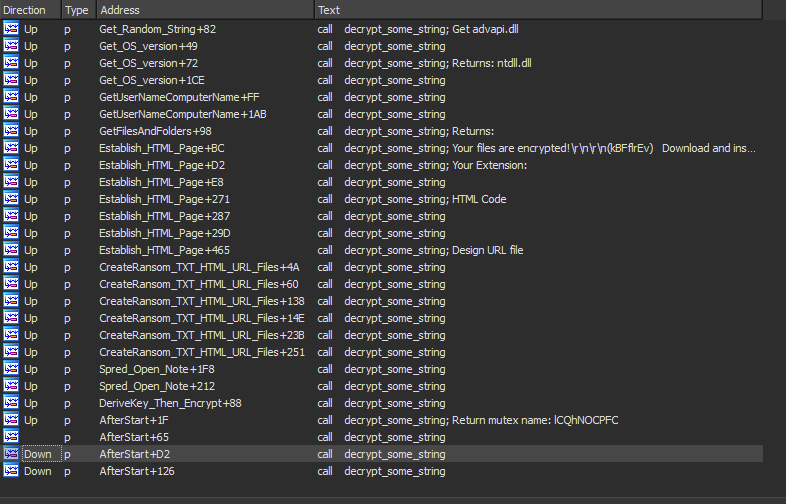Click xref icon for AfterStart+65 row
The height and width of the screenshot is (504, 786).
[11, 437]
